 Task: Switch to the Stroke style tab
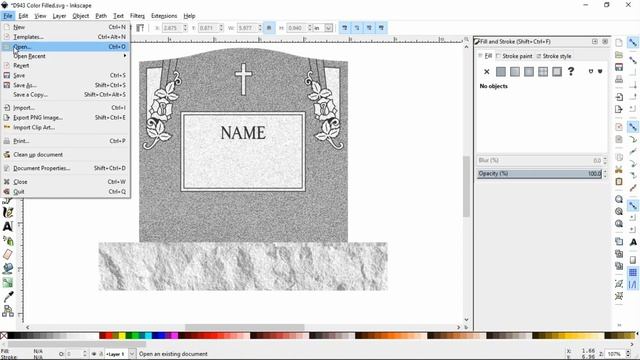[554, 56]
